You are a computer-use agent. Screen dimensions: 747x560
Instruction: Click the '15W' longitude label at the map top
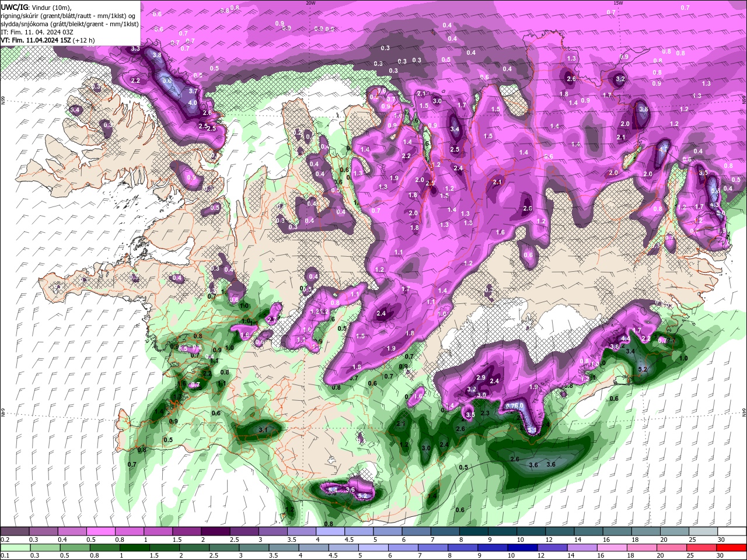coord(619,3)
